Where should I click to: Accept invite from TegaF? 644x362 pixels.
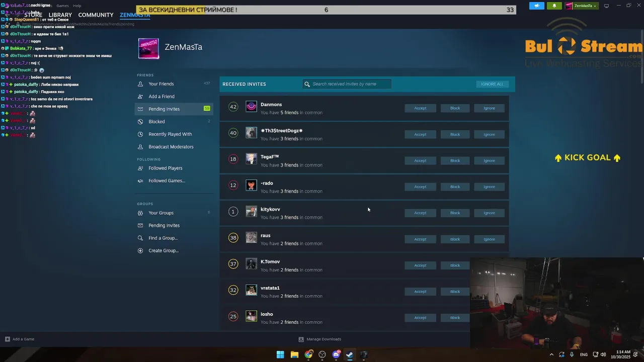[420, 160]
